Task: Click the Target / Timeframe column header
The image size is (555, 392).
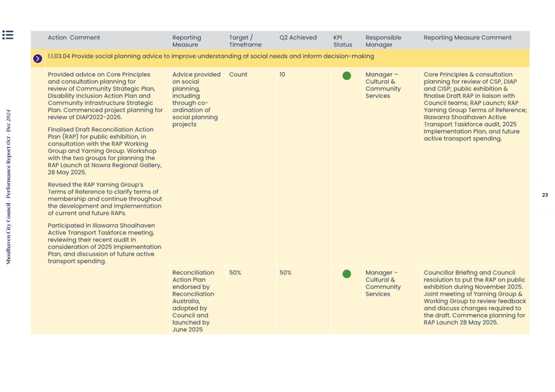Action: [x=241, y=41]
